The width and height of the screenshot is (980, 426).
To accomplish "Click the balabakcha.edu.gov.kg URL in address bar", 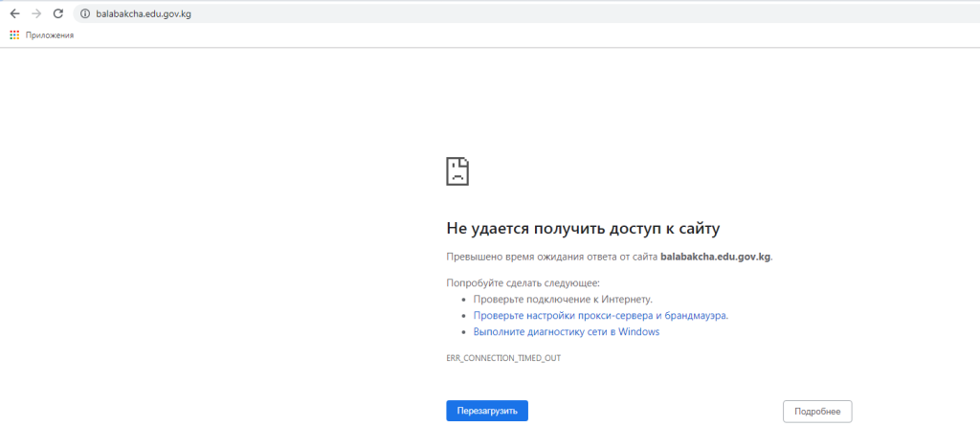I will coord(144,14).
